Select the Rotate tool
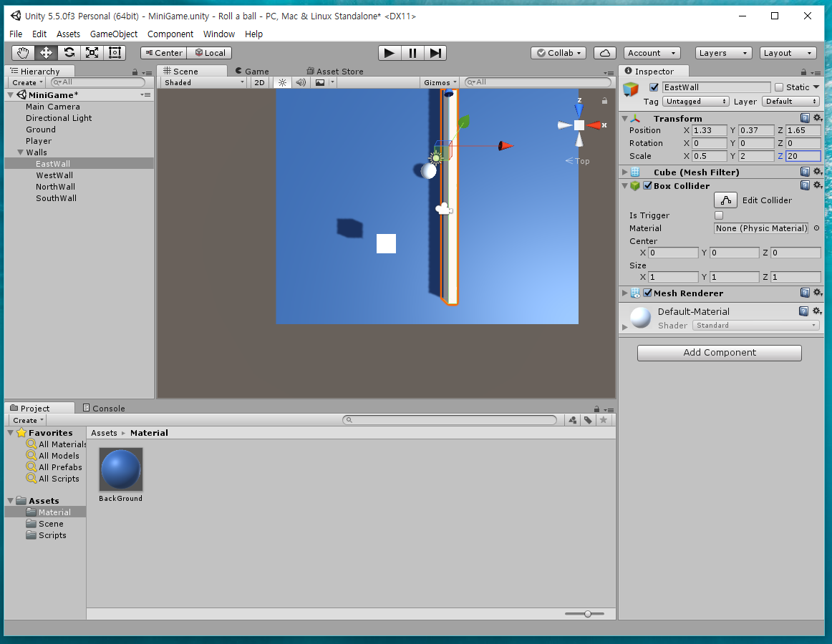The image size is (832, 644). (x=69, y=52)
